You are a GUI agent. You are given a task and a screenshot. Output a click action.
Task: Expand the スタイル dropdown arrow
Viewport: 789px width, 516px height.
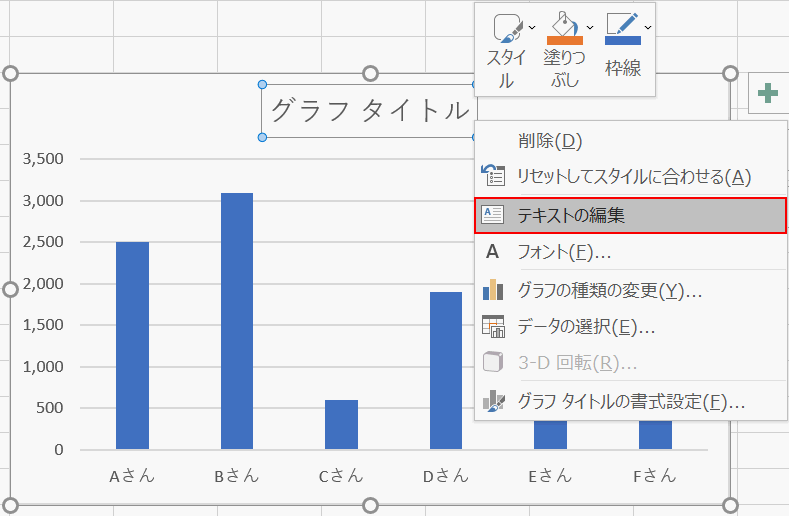pos(532,28)
